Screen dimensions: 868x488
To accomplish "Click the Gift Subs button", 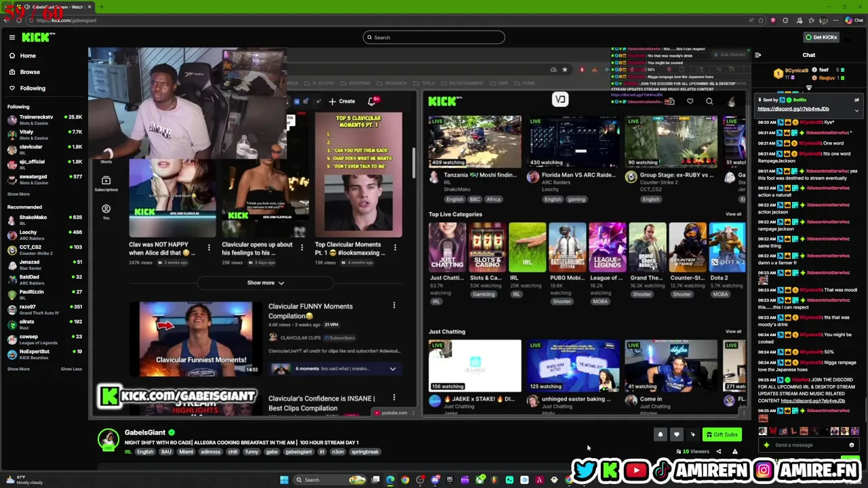I will (722, 435).
